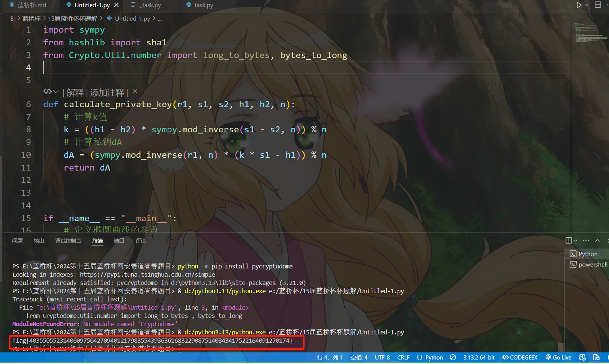Switch to the Untitled-1.py tab

[92, 5]
